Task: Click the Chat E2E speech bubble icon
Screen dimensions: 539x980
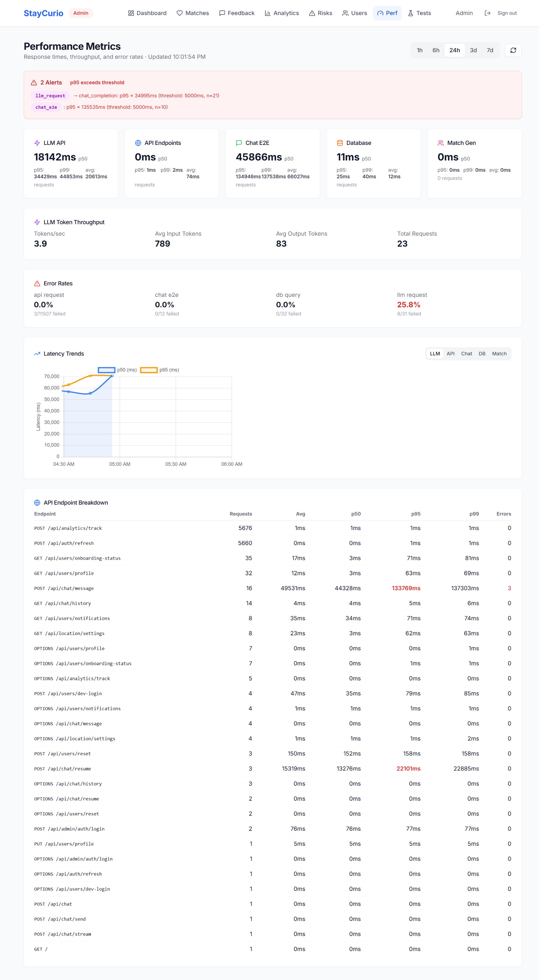Action: click(x=239, y=143)
